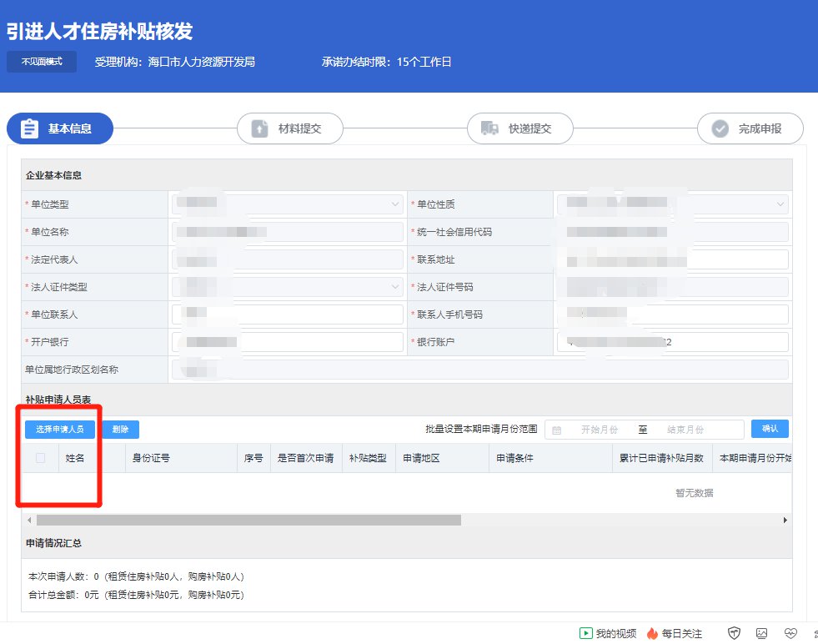
Task: Click the 材料提交 upload document icon
Action: [259, 129]
